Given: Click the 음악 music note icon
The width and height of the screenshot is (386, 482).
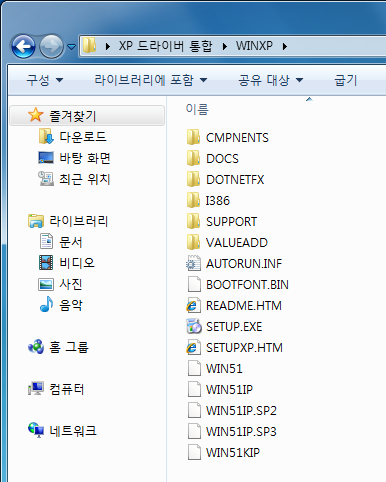Looking at the screenshot, I should (46, 304).
